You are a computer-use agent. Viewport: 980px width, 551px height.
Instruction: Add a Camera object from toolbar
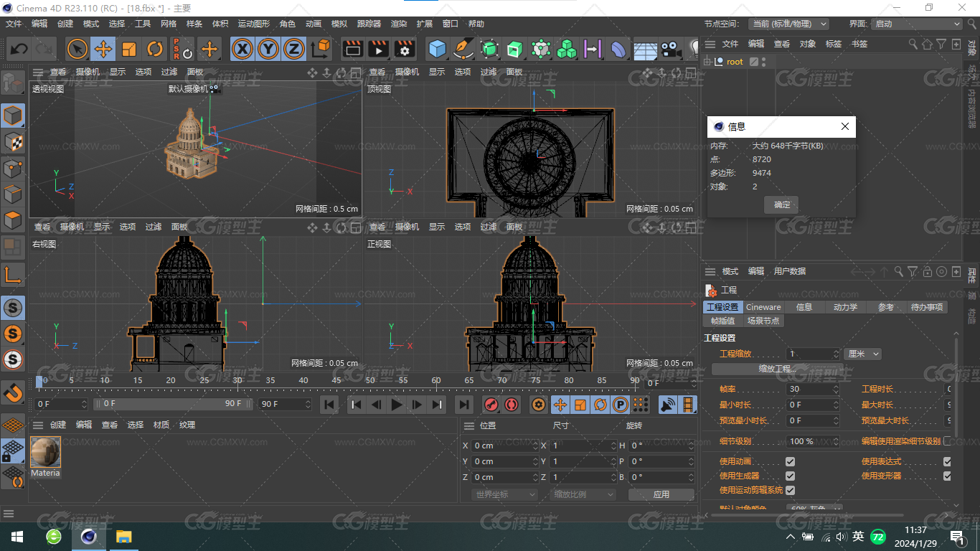coord(671,49)
